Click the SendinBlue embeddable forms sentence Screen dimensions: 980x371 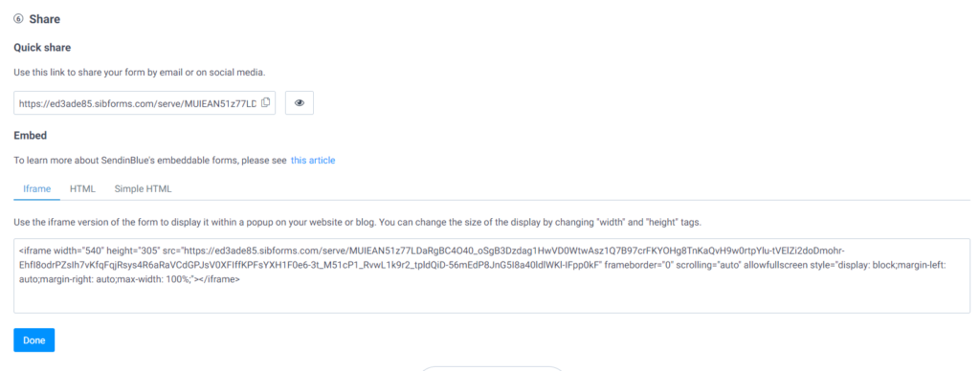[150, 161]
